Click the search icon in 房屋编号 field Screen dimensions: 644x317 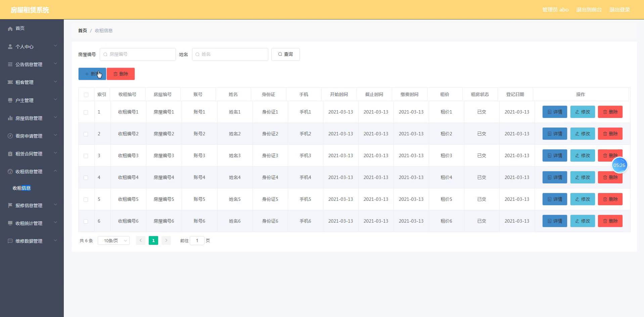[x=105, y=54]
